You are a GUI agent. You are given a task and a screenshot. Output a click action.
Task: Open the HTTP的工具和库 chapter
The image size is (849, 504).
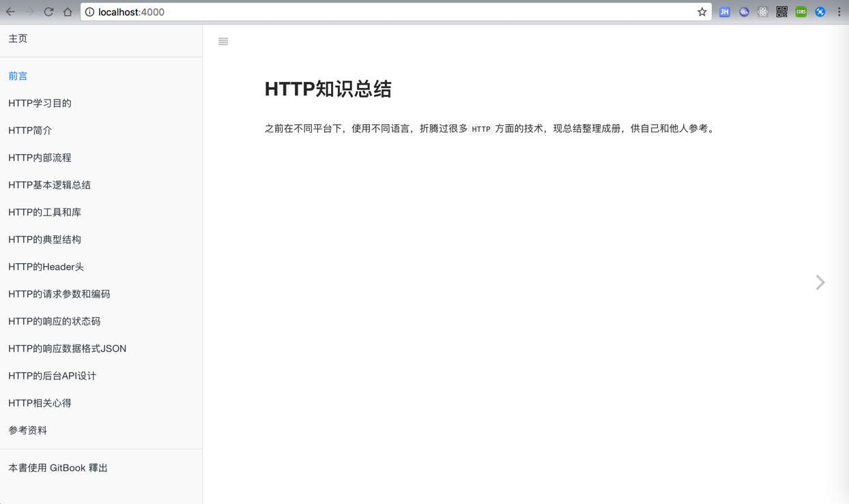[x=44, y=212]
